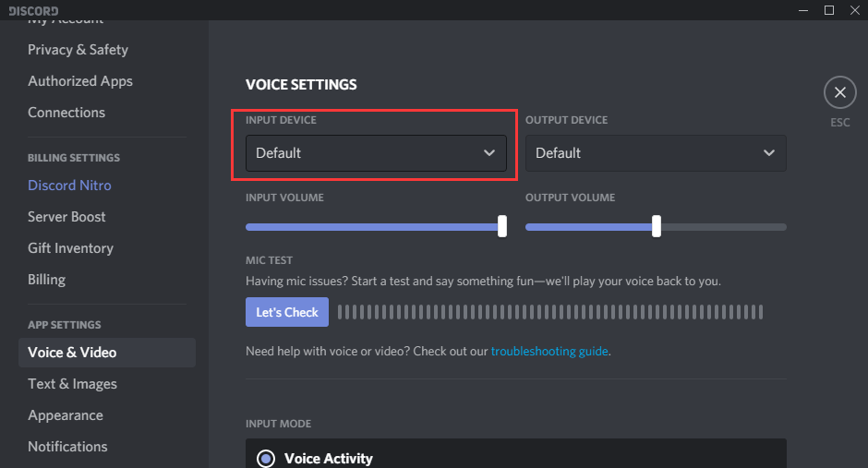868x468 pixels.
Task: Switch to Text & Images settings
Action: [x=73, y=384]
